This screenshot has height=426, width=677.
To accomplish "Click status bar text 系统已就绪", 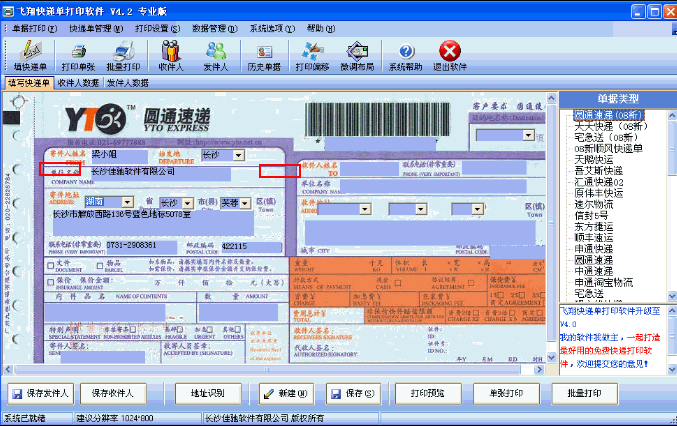I will click(25, 418).
